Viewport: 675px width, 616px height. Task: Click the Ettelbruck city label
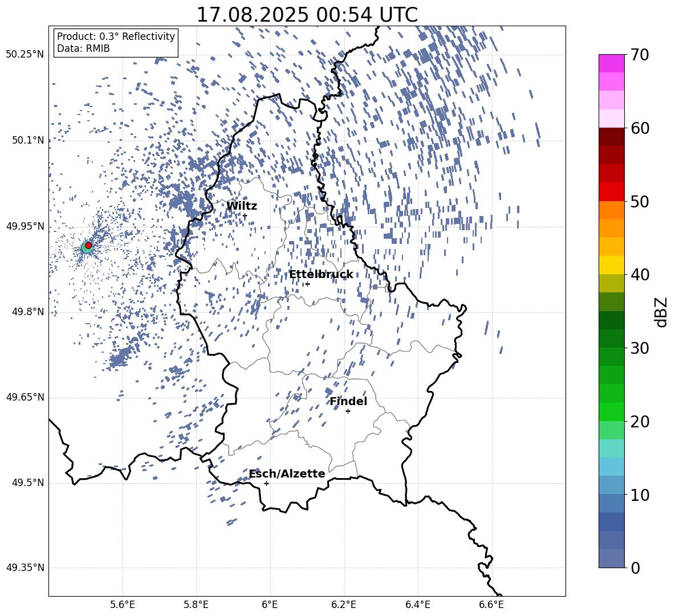321,275
